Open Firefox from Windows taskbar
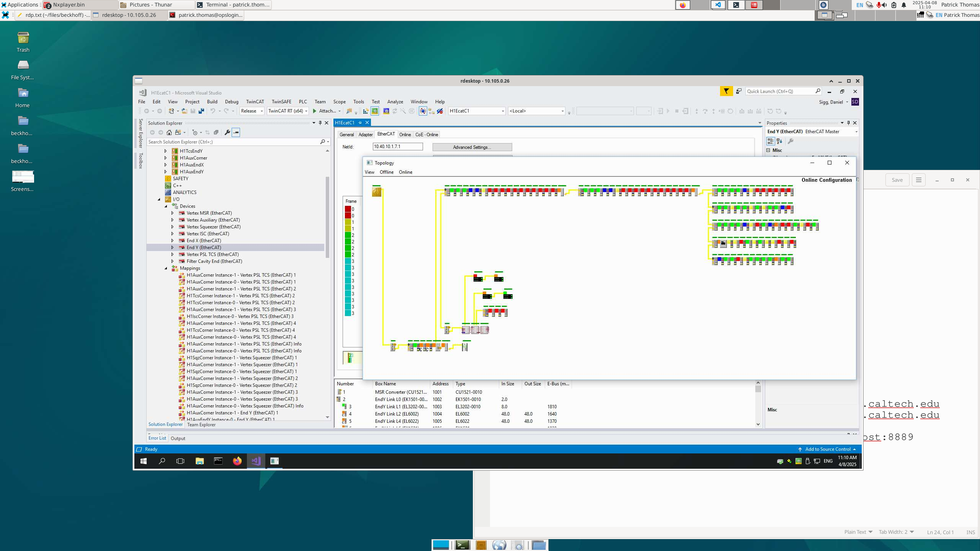Viewport: 980px width, 551px height. click(237, 461)
